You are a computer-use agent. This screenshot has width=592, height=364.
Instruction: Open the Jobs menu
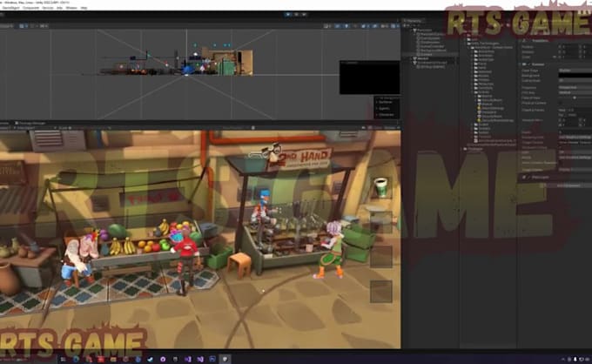point(59,8)
